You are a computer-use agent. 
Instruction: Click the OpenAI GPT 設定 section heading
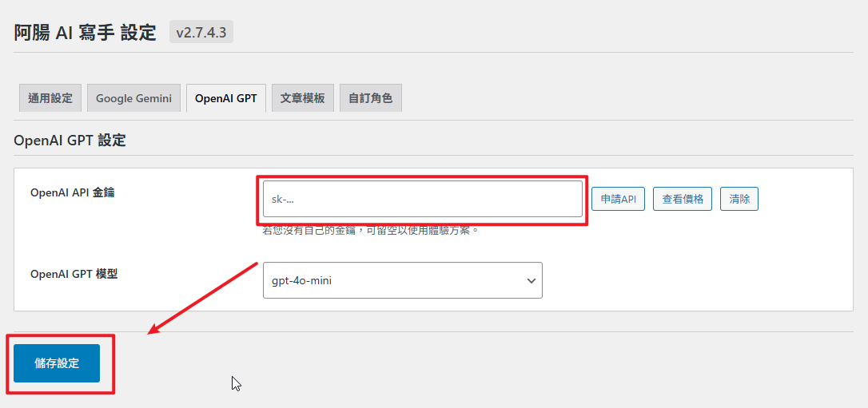70,141
